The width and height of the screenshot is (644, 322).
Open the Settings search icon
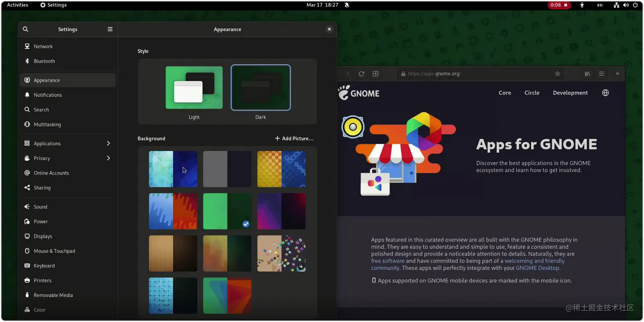click(26, 29)
